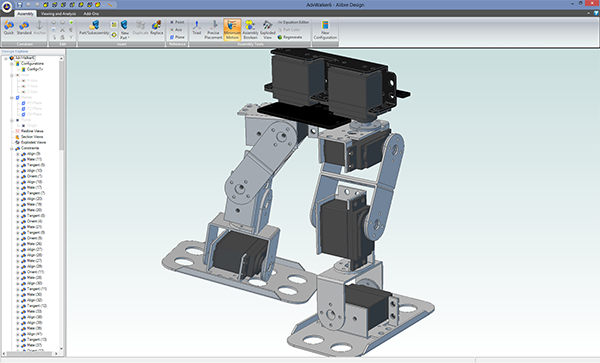Select the Standard constraint tool

[24, 28]
